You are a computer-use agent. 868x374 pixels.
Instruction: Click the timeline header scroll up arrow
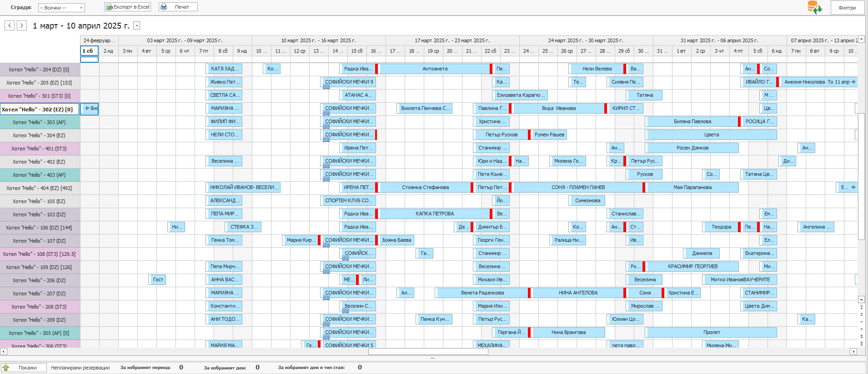861,40
